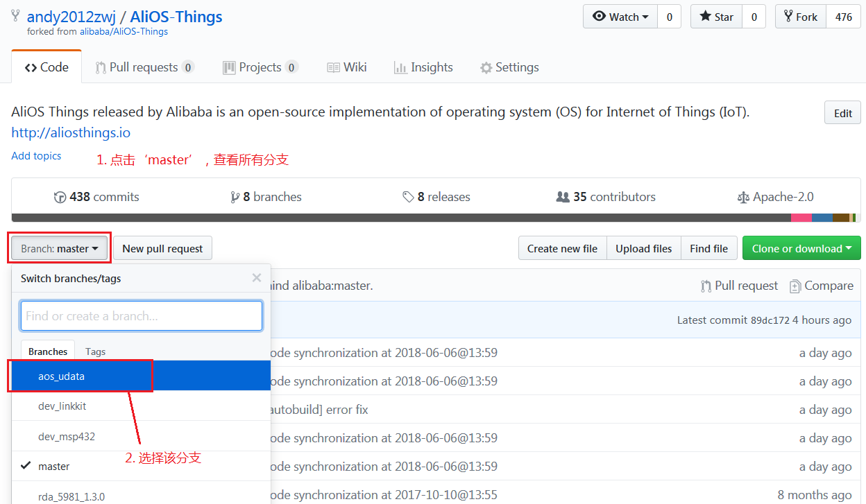The height and width of the screenshot is (504, 866).
Task: Choose the aos_udata branch
Action: (x=141, y=376)
